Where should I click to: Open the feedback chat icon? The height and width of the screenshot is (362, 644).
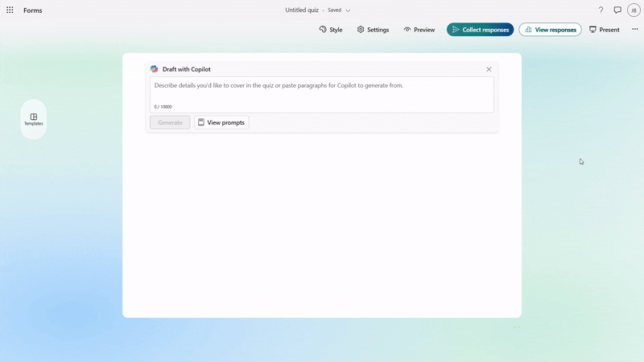pyautogui.click(x=617, y=10)
